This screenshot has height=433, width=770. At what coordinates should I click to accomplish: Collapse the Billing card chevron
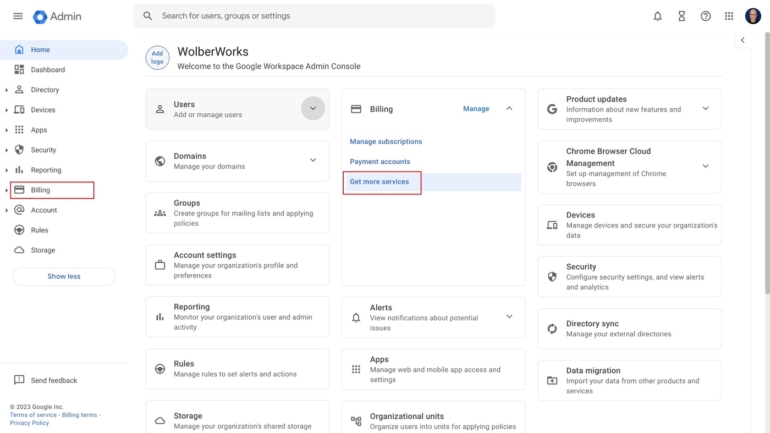[x=509, y=108]
